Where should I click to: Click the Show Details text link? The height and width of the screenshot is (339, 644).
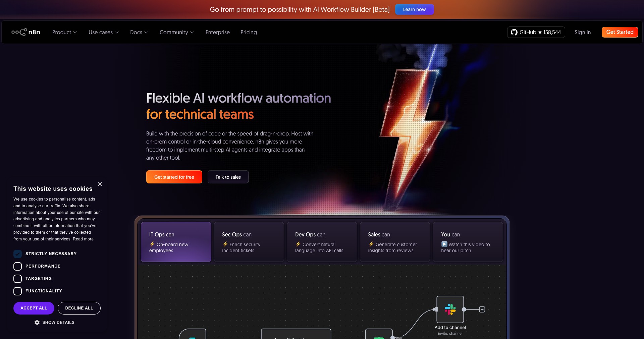[x=58, y=323]
